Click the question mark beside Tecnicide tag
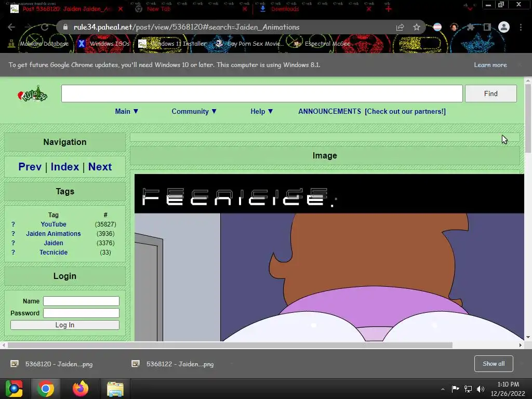Screen dimensions: 532x399 pos(13,252)
